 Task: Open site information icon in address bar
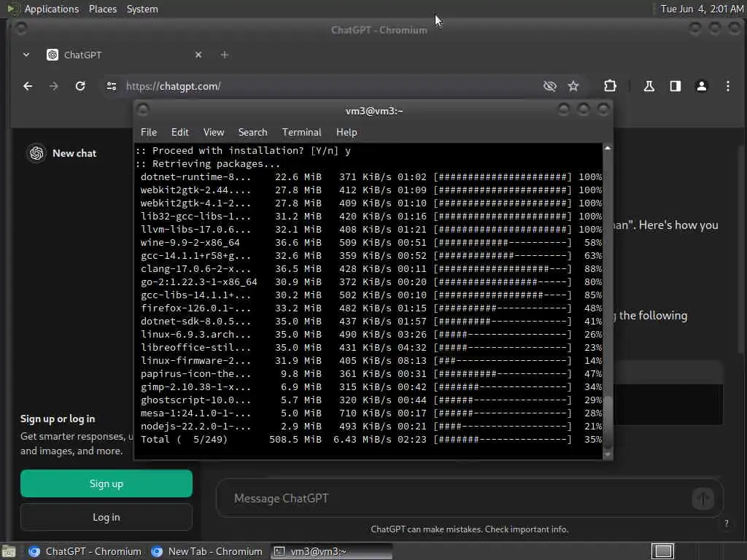tap(112, 86)
